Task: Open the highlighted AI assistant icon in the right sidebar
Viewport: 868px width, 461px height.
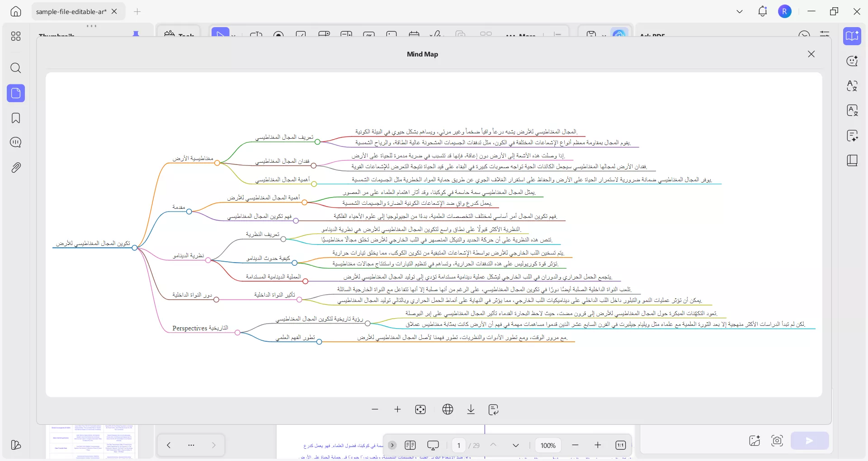Action: coord(852,36)
